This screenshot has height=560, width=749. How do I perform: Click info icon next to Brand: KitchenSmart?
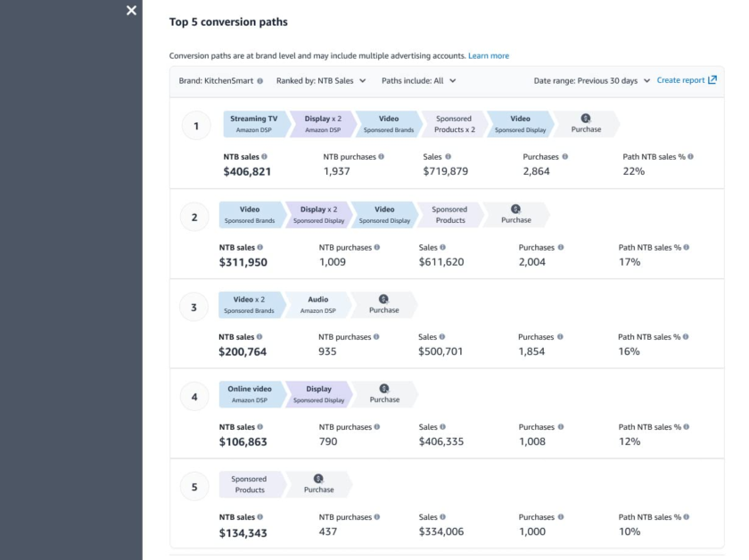coord(260,81)
